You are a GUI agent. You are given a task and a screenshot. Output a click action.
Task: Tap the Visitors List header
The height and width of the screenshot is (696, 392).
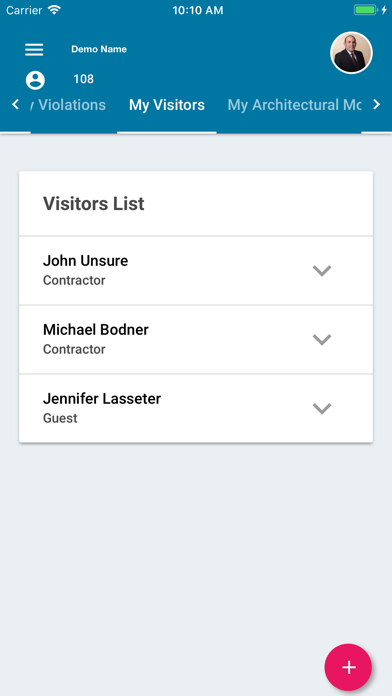[x=94, y=204]
